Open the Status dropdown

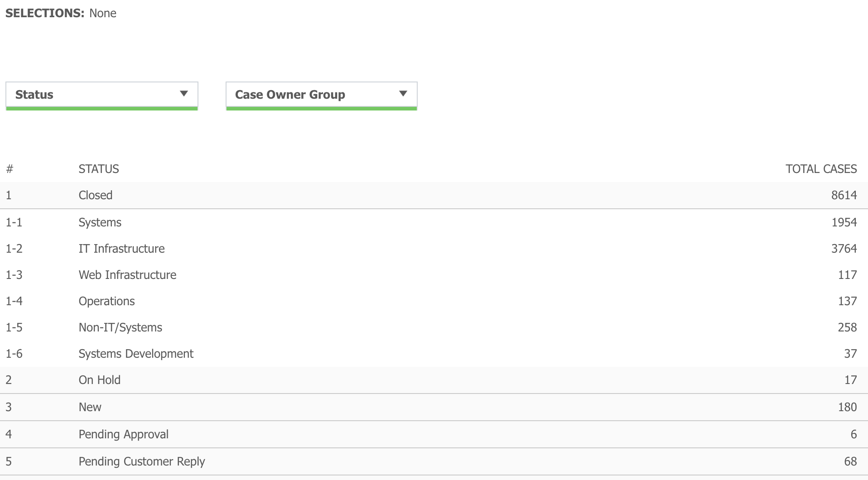pyautogui.click(x=101, y=95)
